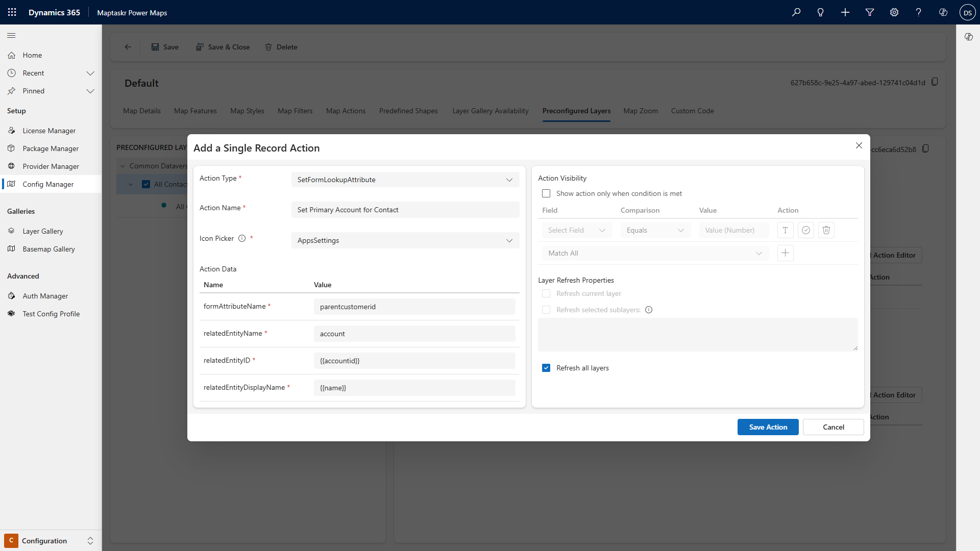Click the search magnifier icon
Viewport: 980px width, 551px height.
[x=796, y=12]
